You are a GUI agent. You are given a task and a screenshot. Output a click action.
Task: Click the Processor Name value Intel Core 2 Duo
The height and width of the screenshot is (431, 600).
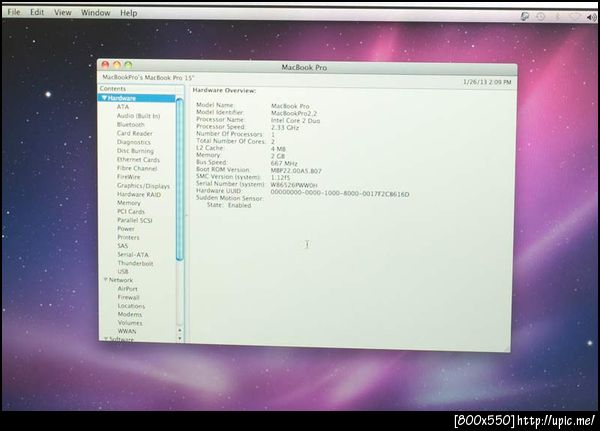pos(295,121)
